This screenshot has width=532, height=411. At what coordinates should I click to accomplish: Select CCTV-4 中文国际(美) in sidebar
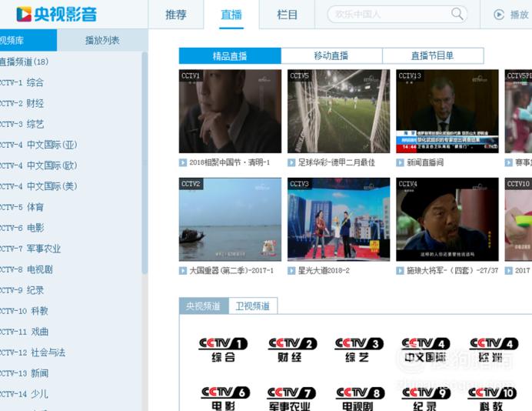coord(38,186)
